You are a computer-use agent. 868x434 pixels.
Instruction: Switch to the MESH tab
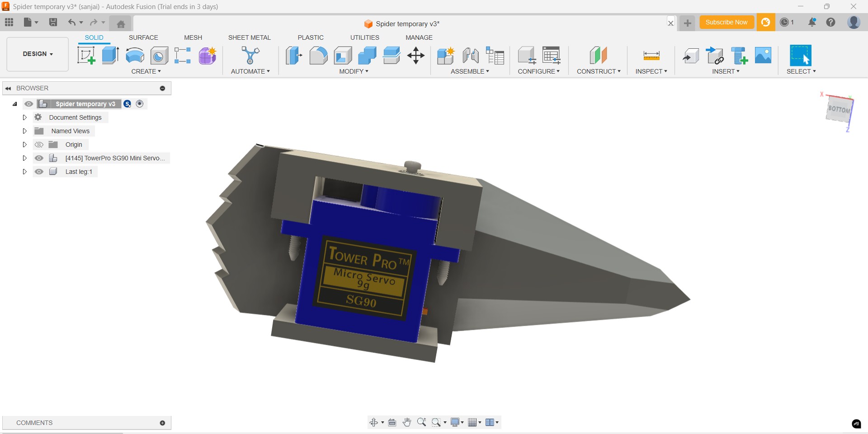click(193, 37)
